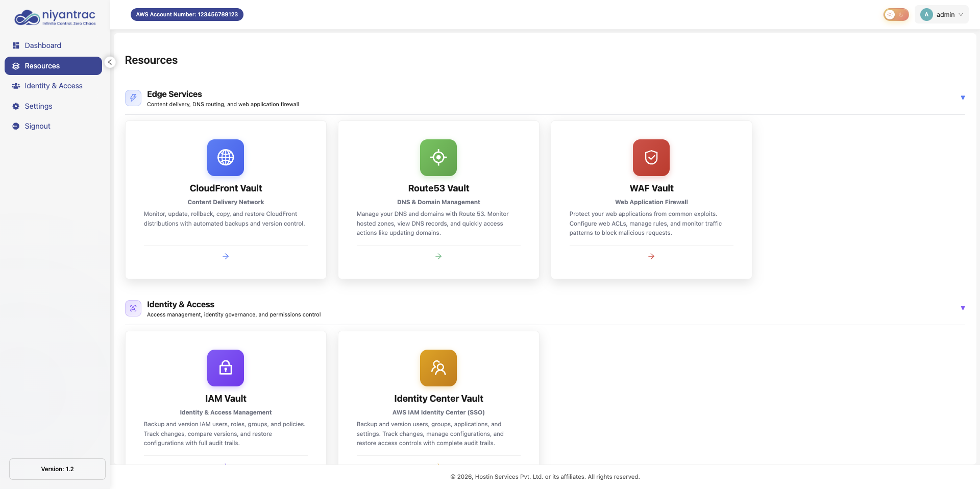Image resolution: width=980 pixels, height=489 pixels.
Task: Click the Hostin Services copyright footer
Action: point(545,477)
